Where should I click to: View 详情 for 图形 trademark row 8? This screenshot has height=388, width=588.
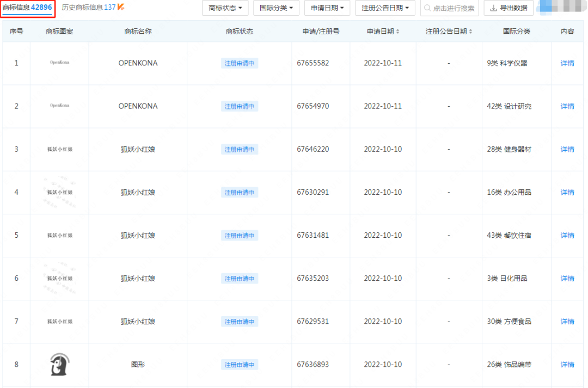coord(567,365)
